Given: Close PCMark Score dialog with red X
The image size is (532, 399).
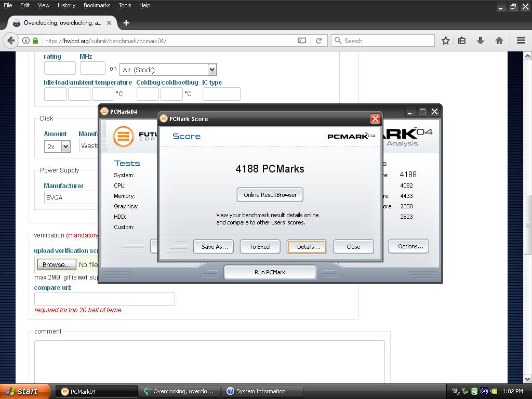Looking at the screenshot, I should (x=375, y=119).
